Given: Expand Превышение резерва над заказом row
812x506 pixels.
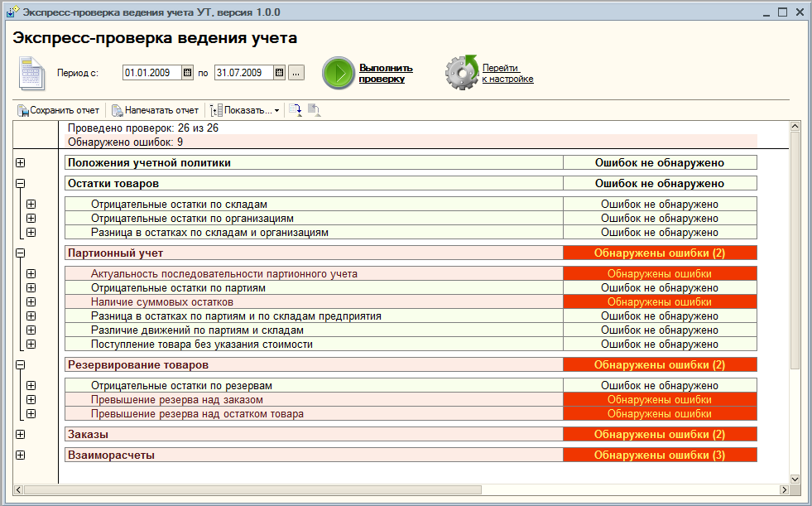Looking at the screenshot, I should click(x=31, y=399).
